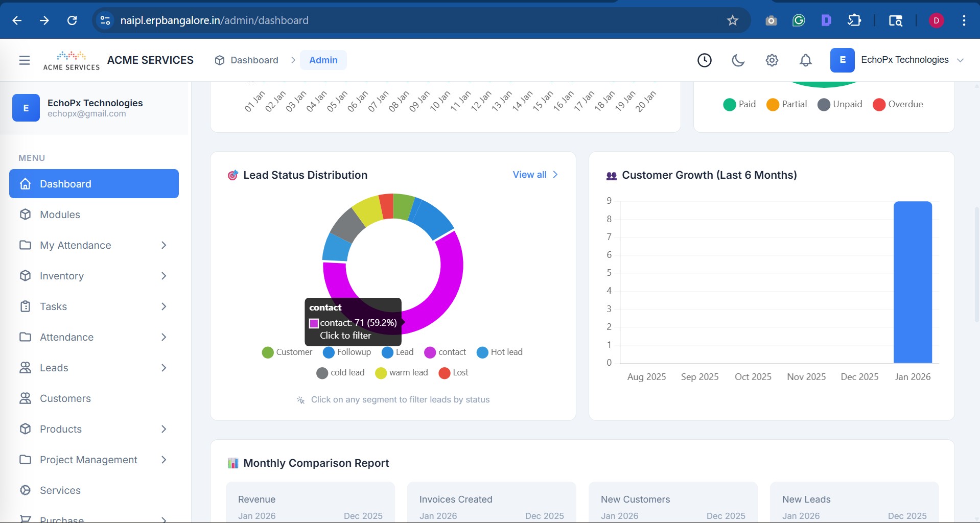Select Modules from sidebar menu
The height and width of the screenshot is (523, 980).
pyautogui.click(x=60, y=215)
